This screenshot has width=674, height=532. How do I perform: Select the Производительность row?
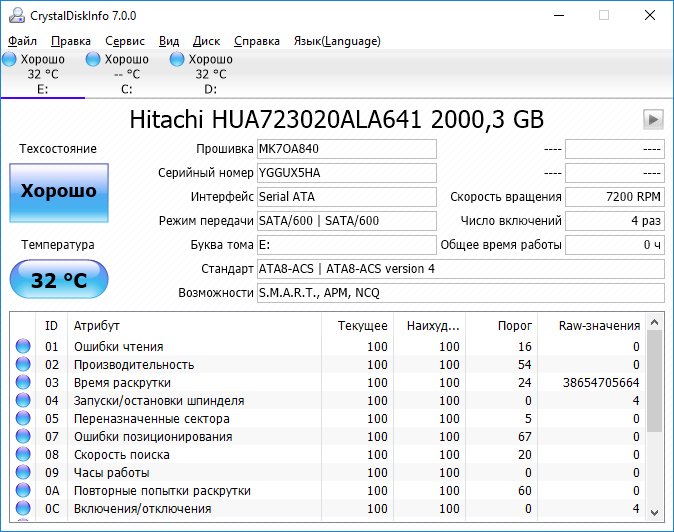328,364
